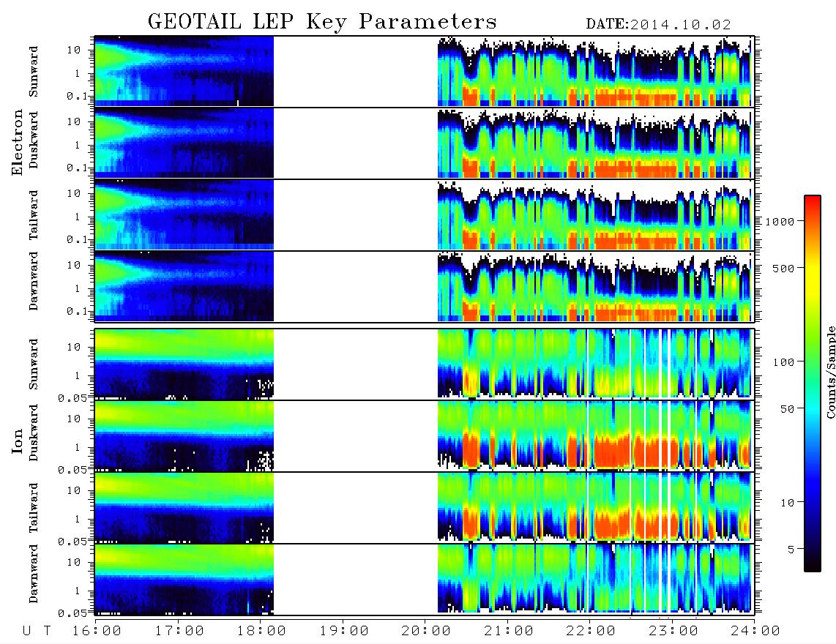
Task: Click the U T axis label
Action: pos(37,631)
